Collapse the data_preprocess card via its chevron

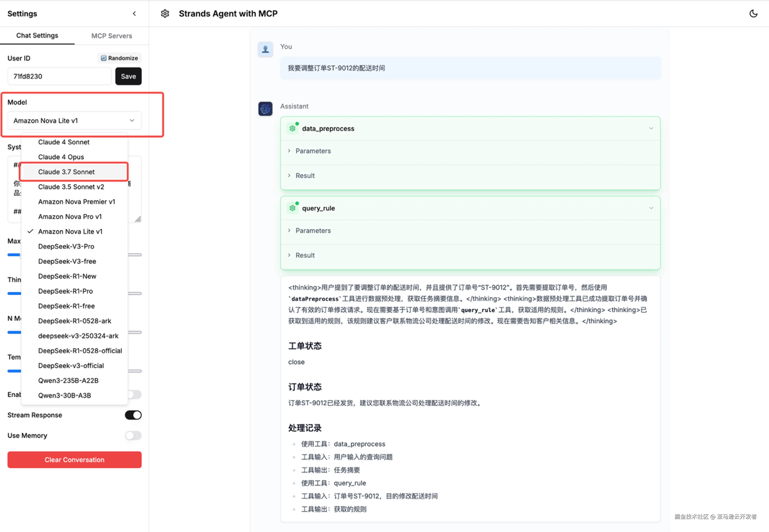[651, 128]
